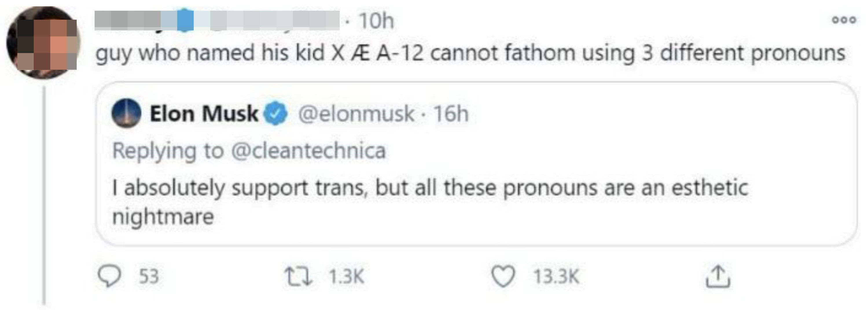Click the author's blue verified badge
Viewport: 868px width, 310px height.
click(x=185, y=21)
